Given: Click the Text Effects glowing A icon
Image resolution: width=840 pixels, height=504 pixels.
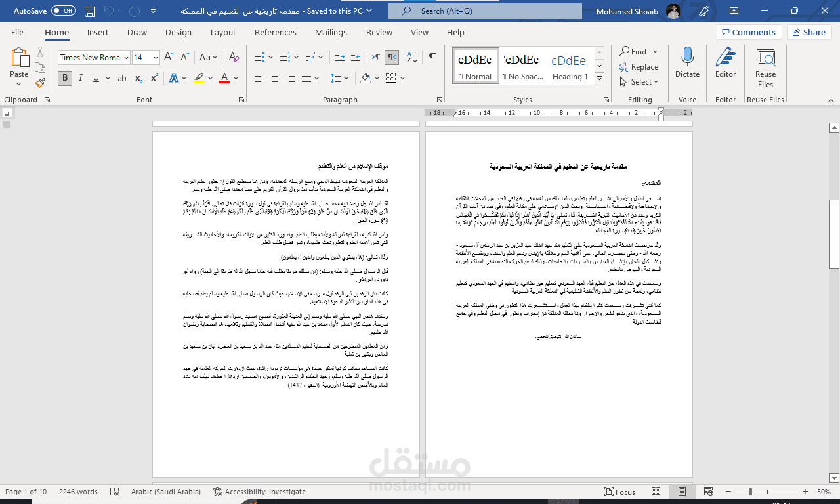Looking at the screenshot, I should 174,78.
